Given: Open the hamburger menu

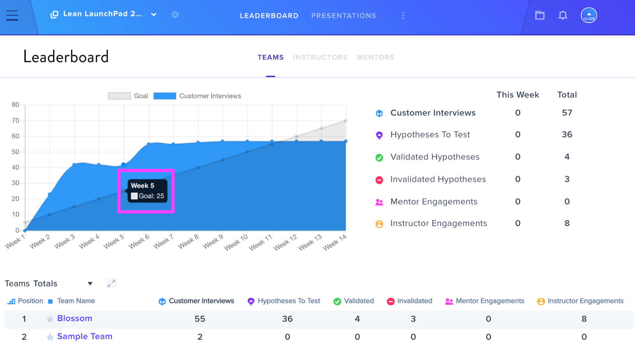Looking at the screenshot, I should click(12, 15).
